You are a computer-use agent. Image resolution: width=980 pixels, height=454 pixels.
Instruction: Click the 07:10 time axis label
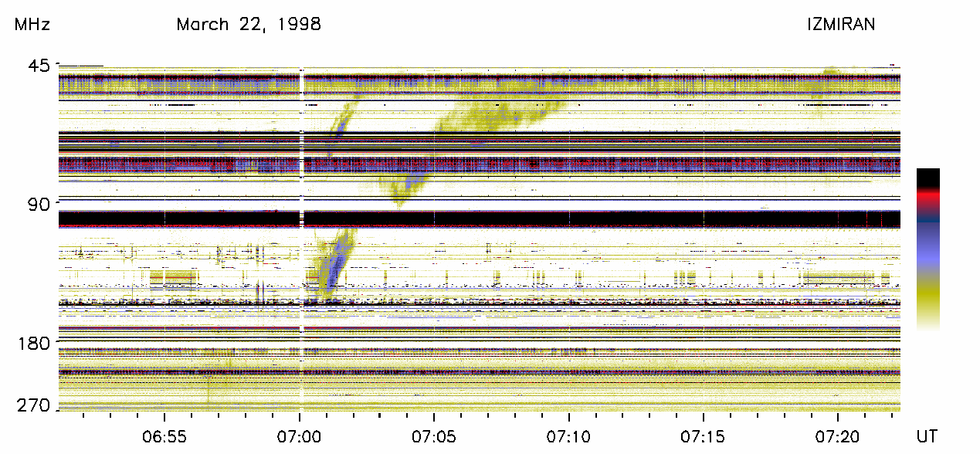point(568,437)
